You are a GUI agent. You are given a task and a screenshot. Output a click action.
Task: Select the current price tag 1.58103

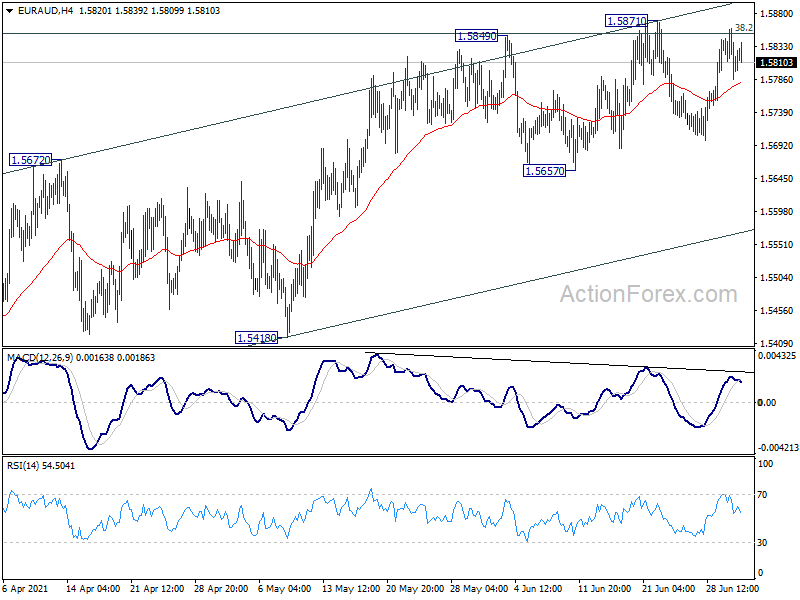tap(777, 62)
